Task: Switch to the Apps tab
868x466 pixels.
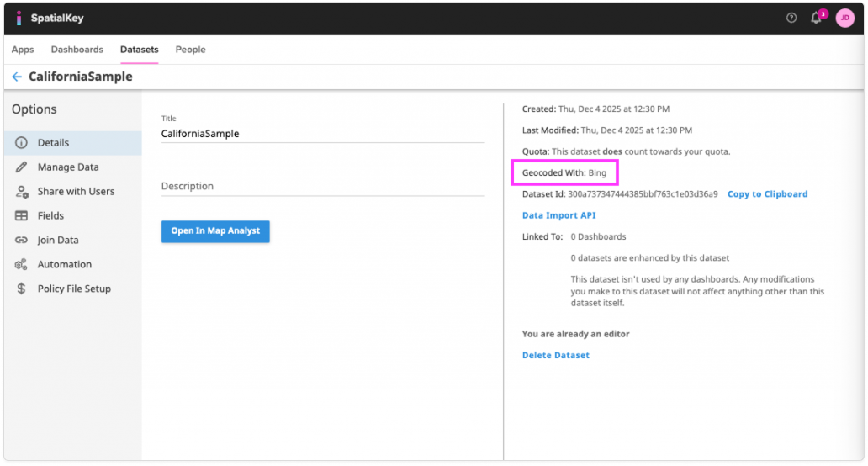Action: coord(23,50)
